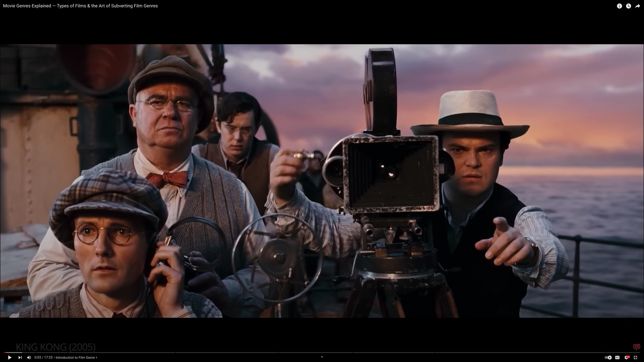Toggle the autoplay switch
This screenshot has height=362, width=644.
[608, 357]
